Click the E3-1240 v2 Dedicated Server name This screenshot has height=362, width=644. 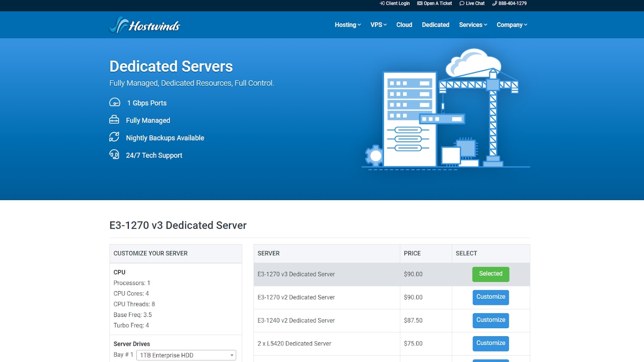pos(296,321)
